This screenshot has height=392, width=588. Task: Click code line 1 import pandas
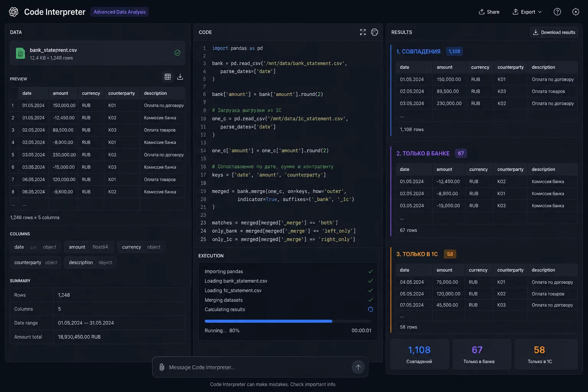coord(237,48)
